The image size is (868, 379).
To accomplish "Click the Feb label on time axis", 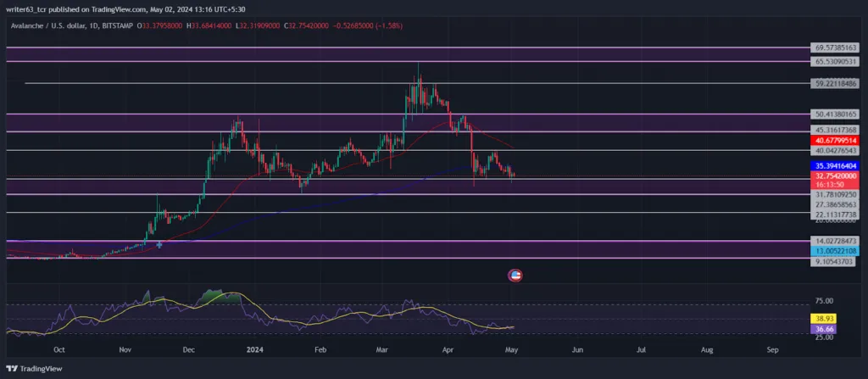I will [320, 350].
